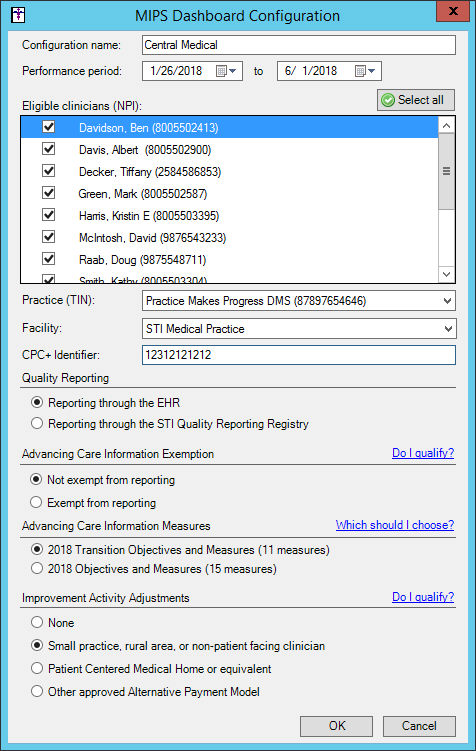The height and width of the screenshot is (751, 476).
Task: Click the clinicians list scrollbar thumb
Action: [x=446, y=171]
